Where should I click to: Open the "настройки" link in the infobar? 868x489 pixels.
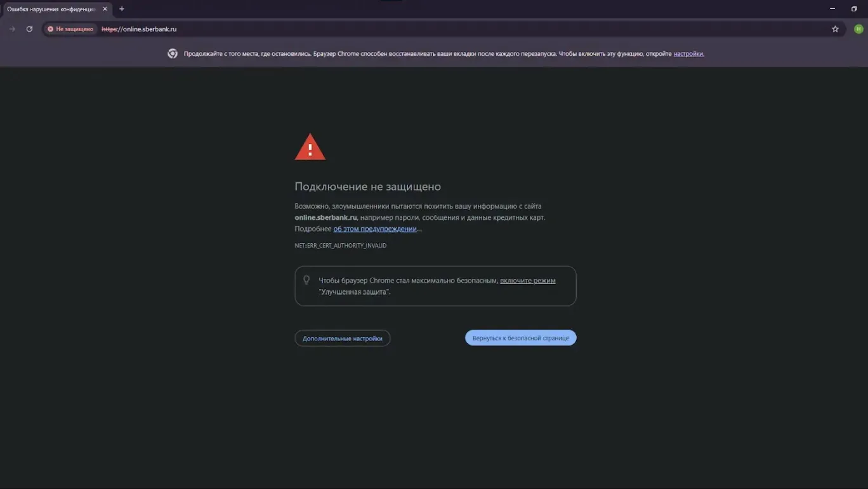coord(688,54)
